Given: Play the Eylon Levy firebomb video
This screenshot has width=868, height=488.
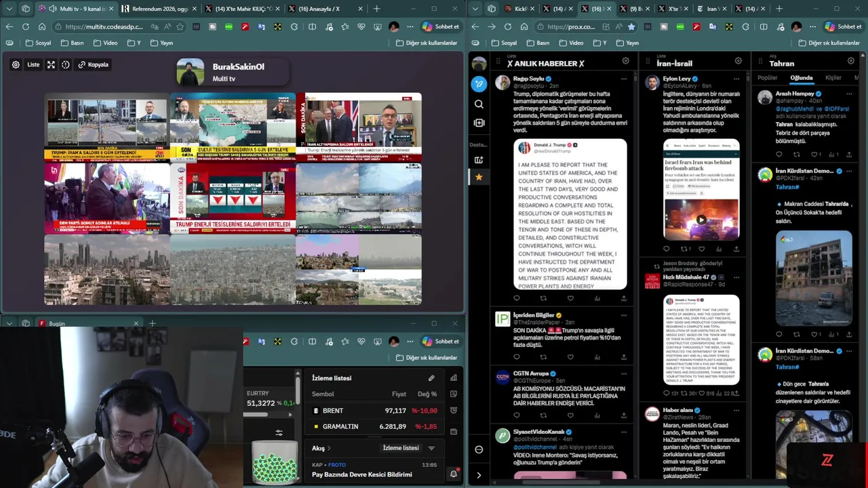Looking at the screenshot, I should [x=701, y=220].
